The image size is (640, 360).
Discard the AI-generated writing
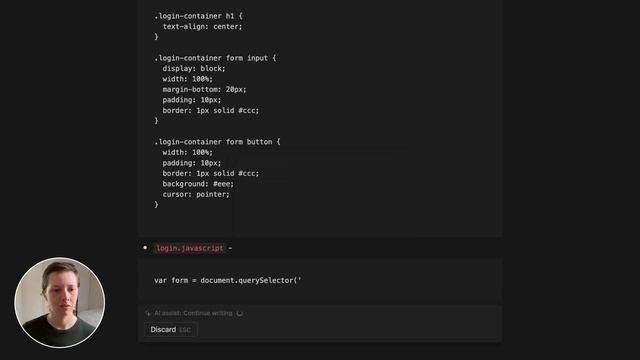point(171,330)
